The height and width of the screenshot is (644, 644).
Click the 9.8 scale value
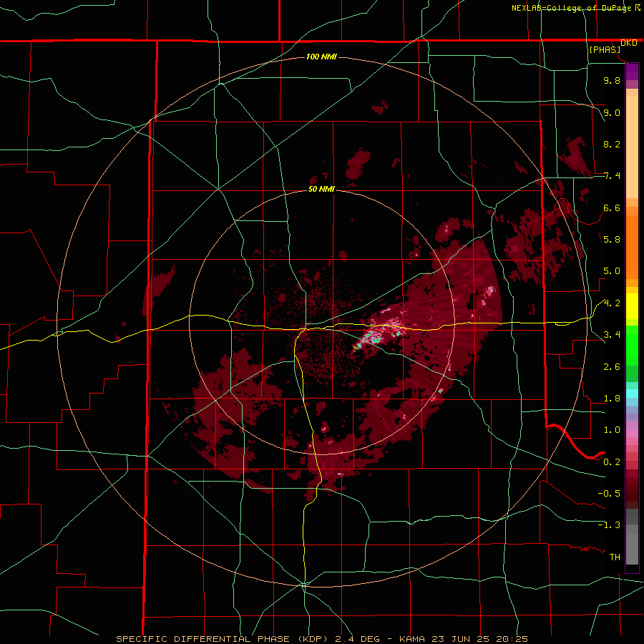pos(612,80)
